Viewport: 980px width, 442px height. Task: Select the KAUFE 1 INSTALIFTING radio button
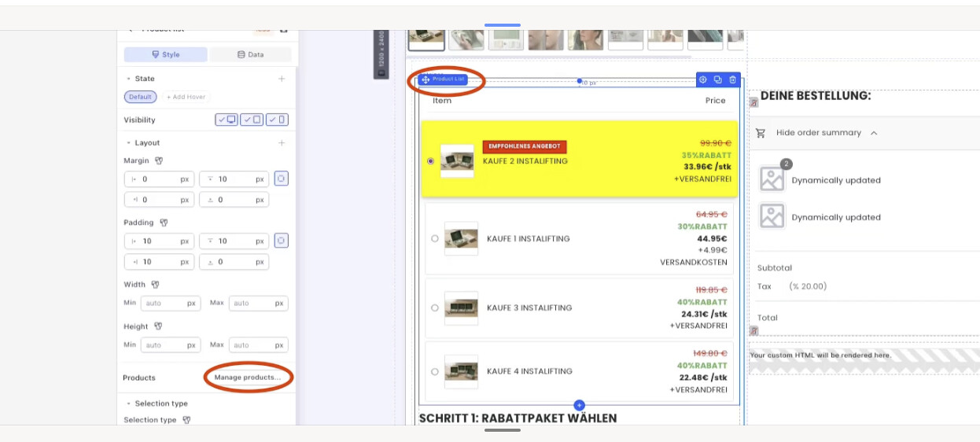click(x=435, y=238)
